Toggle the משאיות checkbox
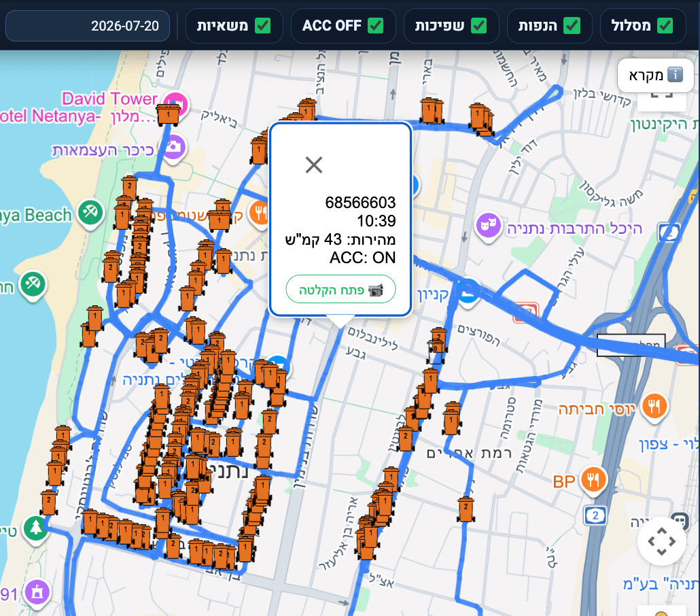The image size is (700, 616). coord(262,25)
